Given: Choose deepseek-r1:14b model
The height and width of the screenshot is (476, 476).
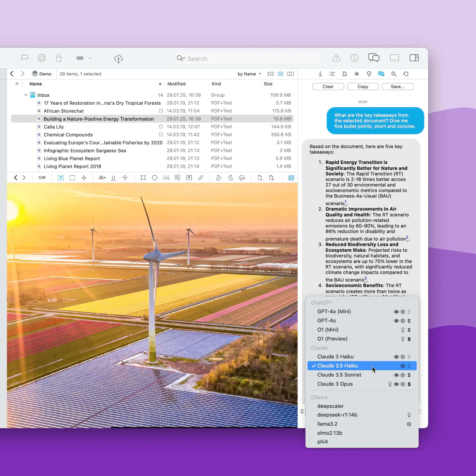Looking at the screenshot, I should [x=362, y=415].
